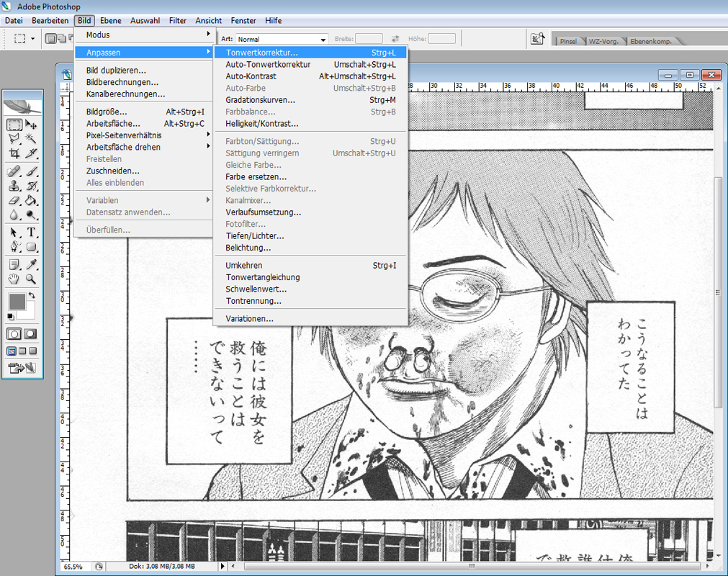
Task: Expand the Pixel-Seitenverhältnis submenu
Action: coord(143,135)
